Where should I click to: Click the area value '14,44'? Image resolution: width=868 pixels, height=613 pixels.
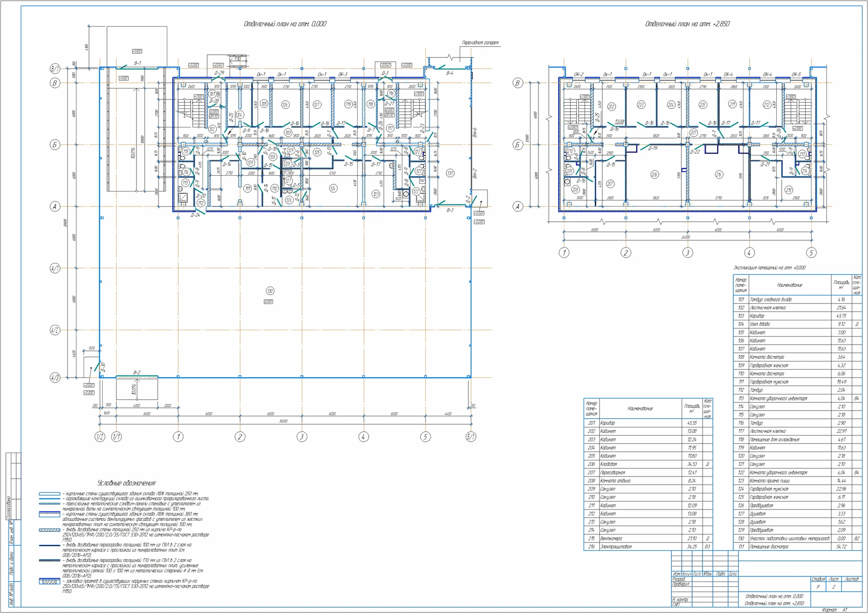click(x=841, y=481)
